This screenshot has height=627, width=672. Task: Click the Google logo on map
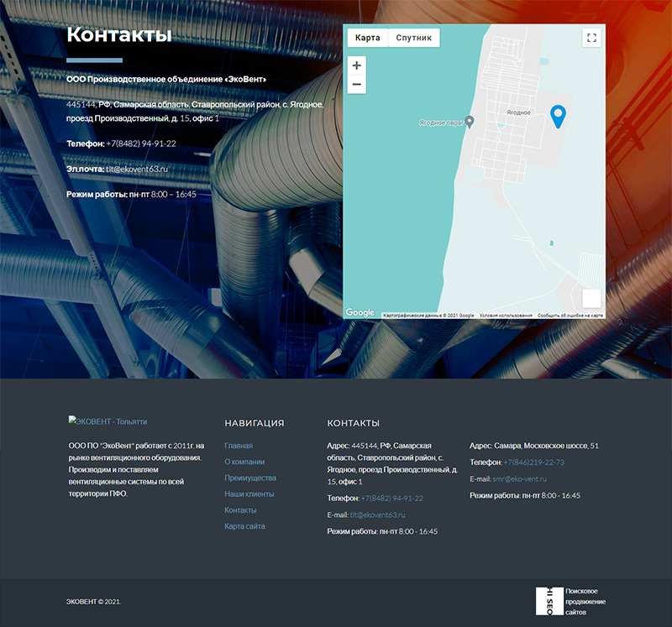pos(360,313)
